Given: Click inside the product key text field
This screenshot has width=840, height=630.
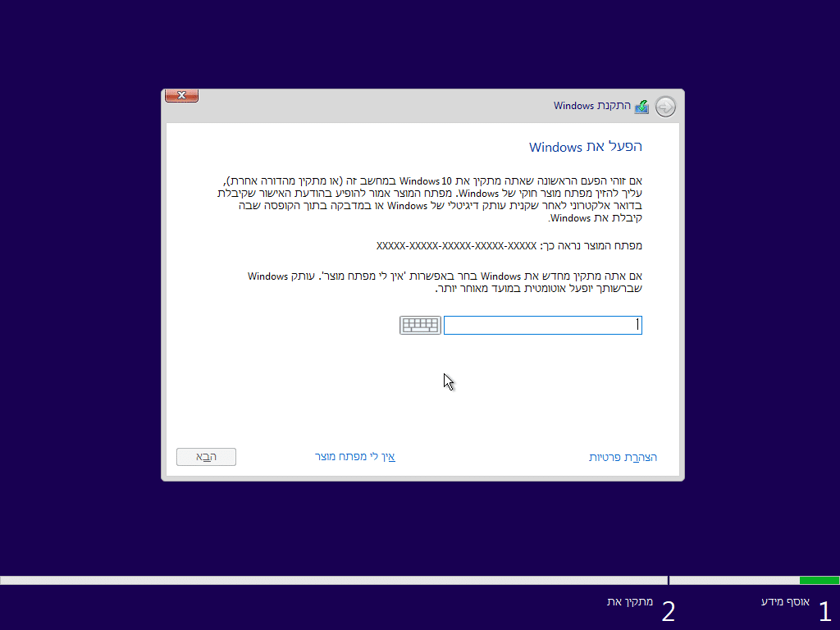Looking at the screenshot, I should coord(542,326).
